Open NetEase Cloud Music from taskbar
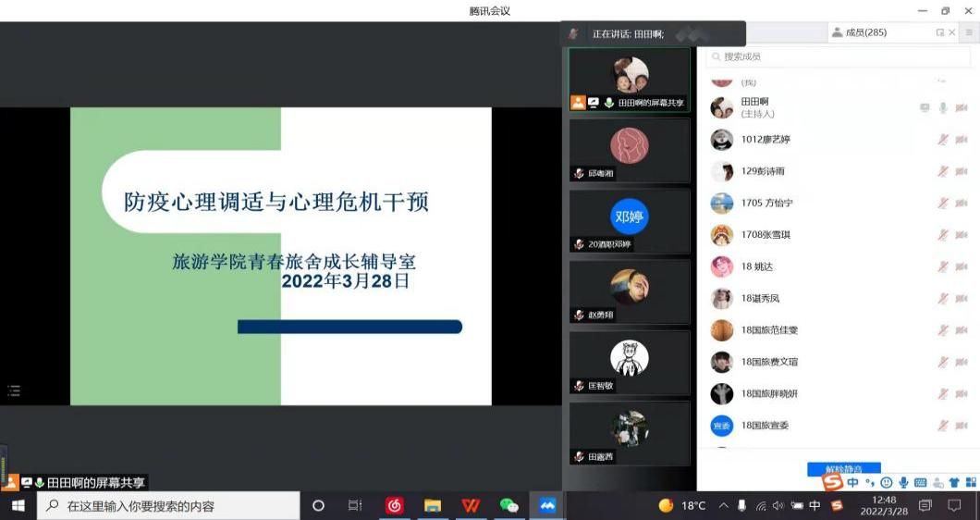 coord(395,505)
